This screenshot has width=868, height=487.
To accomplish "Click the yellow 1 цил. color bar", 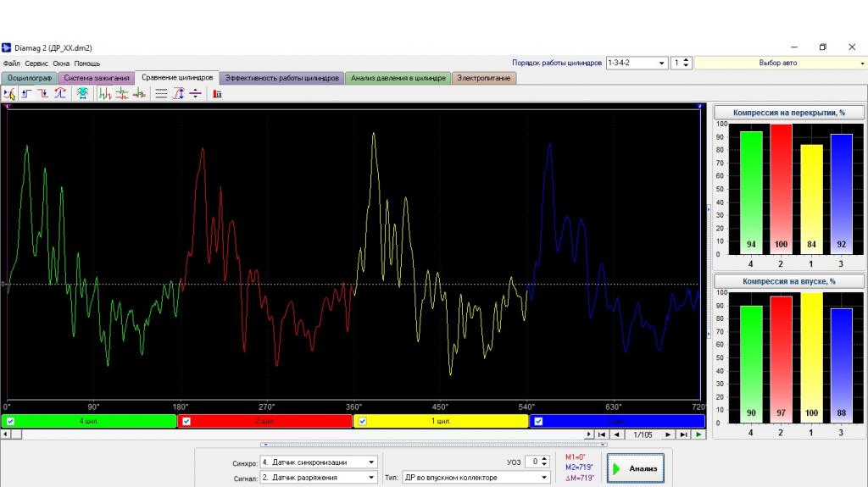I will click(x=441, y=421).
